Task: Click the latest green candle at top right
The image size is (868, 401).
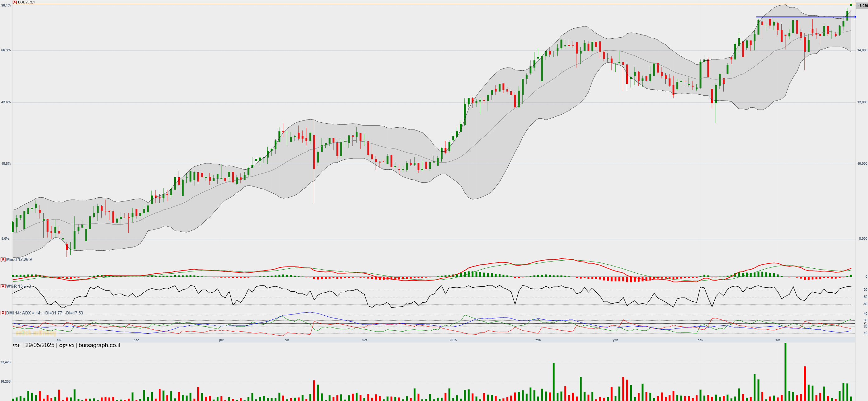Action: [851, 5]
